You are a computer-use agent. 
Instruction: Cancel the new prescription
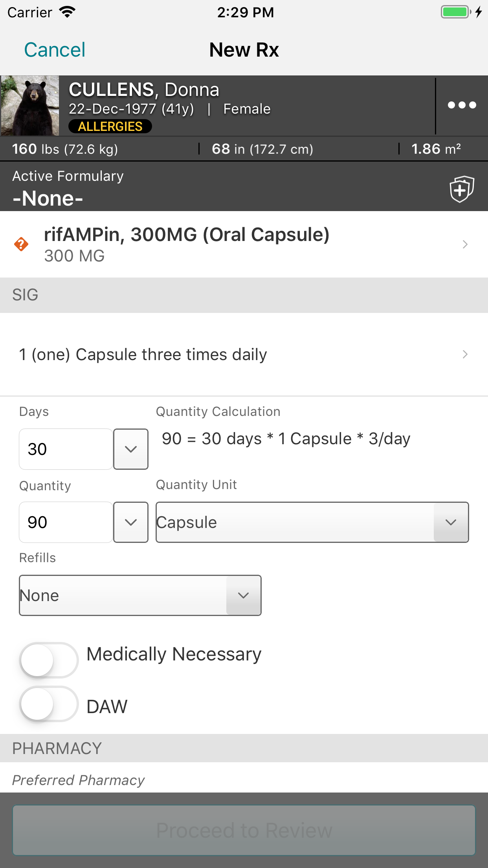[x=55, y=50]
